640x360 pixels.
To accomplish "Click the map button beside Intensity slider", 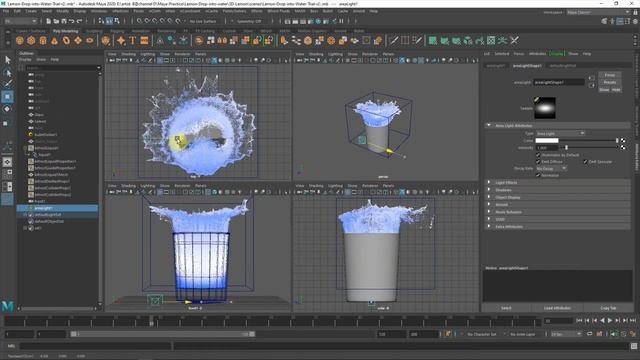I will (623, 147).
